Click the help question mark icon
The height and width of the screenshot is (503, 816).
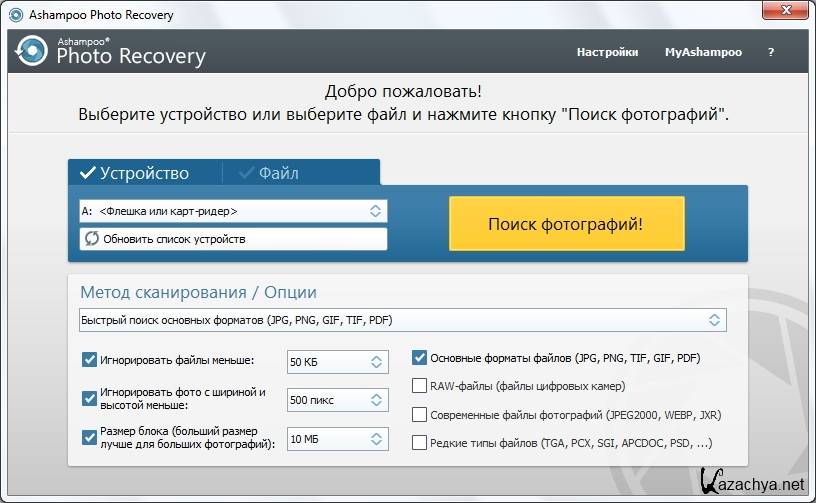pos(771,52)
